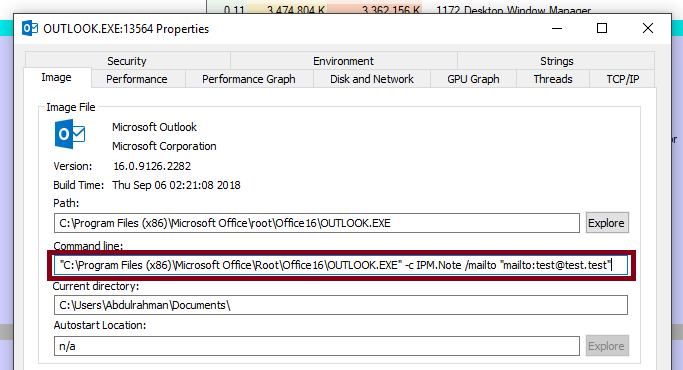
Task: Click inside the Command line field
Action: tap(341, 265)
